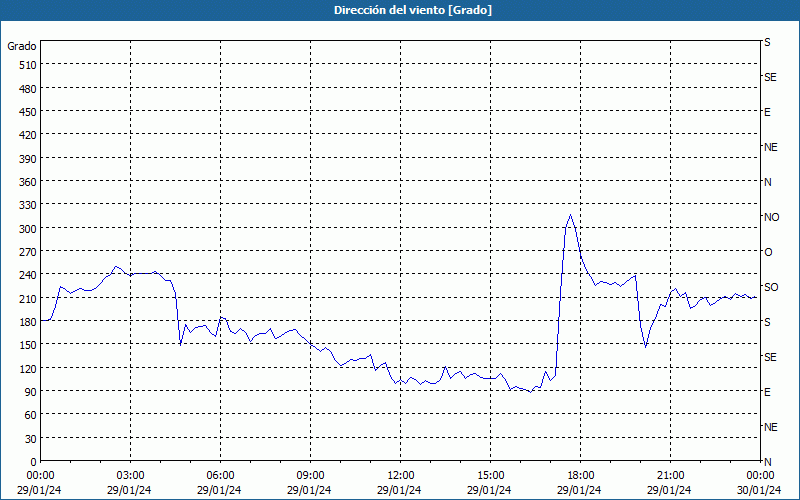This screenshot has width=800, height=500.
Task: Click the 03:00 time axis label
Action: click(130, 476)
